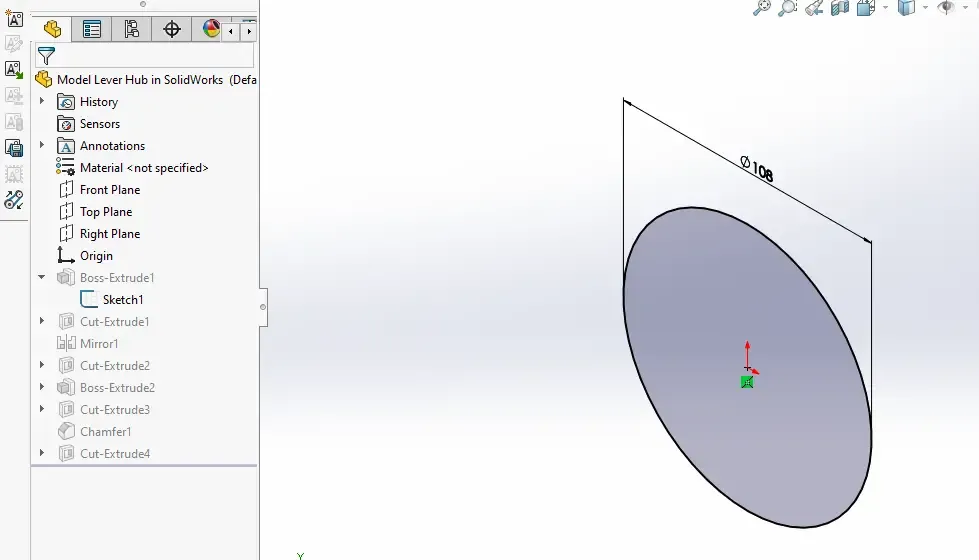Click the Ø108 diameter dimension
The height and width of the screenshot is (560, 979).
[757, 169]
